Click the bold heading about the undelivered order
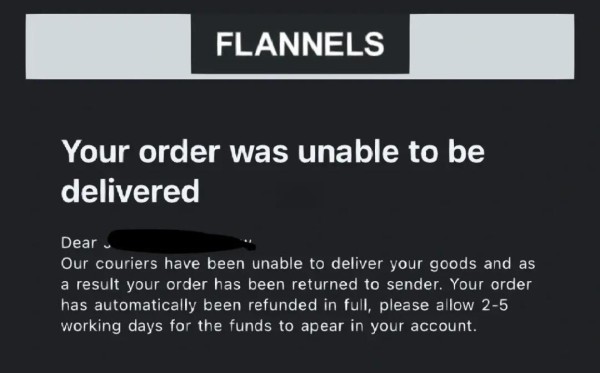 272,171
